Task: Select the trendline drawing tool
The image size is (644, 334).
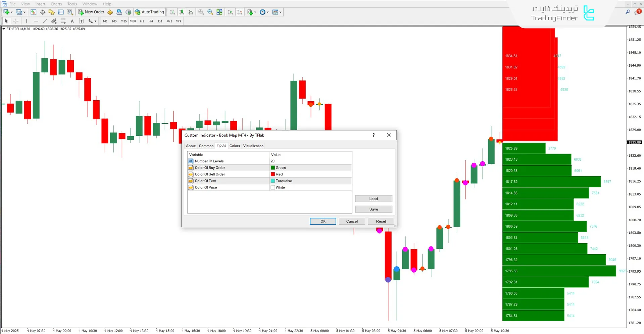Action: tap(45, 21)
